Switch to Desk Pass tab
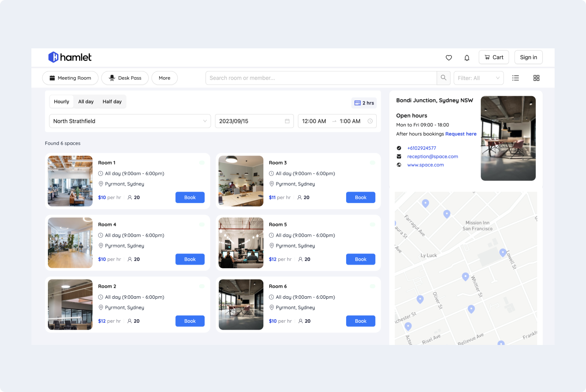This screenshot has width=586, height=392. point(125,78)
